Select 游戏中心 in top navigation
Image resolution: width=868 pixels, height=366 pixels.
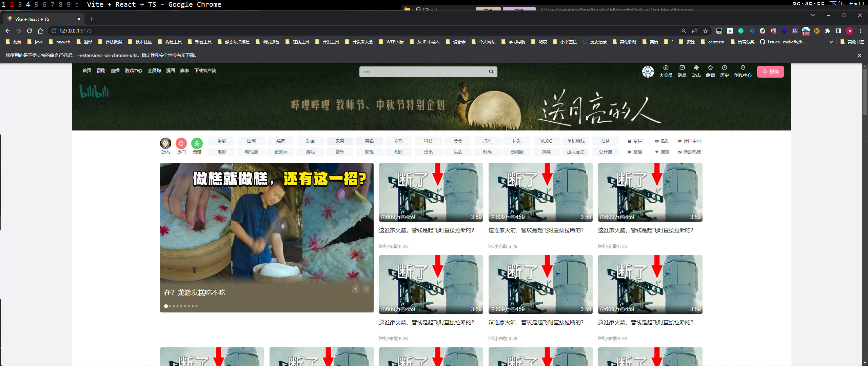click(x=133, y=70)
